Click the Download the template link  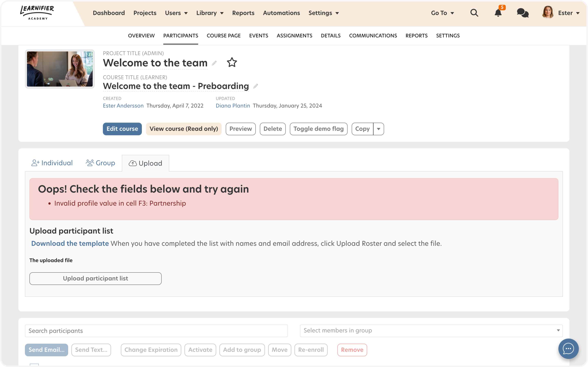click(70, 243)
